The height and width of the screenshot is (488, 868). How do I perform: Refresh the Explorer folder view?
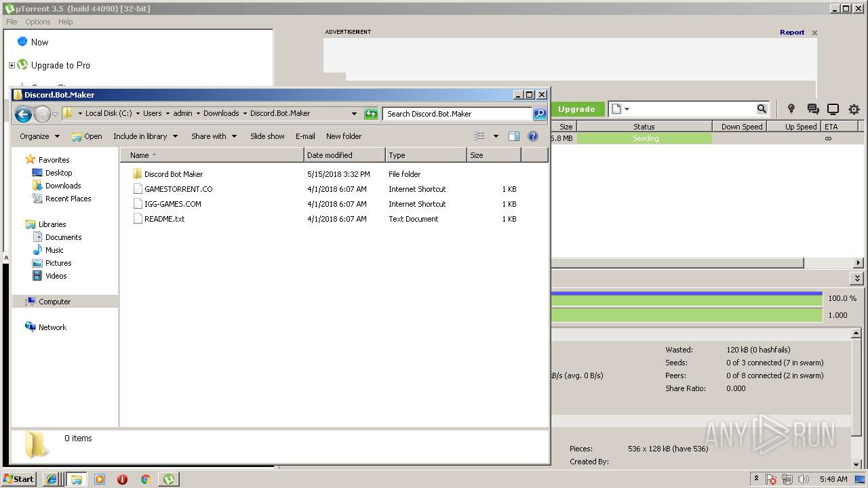point(371,114)
